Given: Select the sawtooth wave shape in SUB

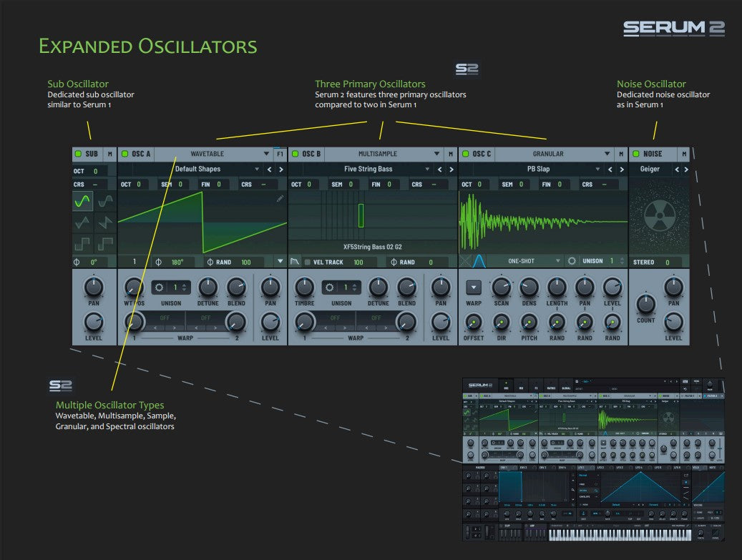Looking at the screenshot, I should 105,222.
